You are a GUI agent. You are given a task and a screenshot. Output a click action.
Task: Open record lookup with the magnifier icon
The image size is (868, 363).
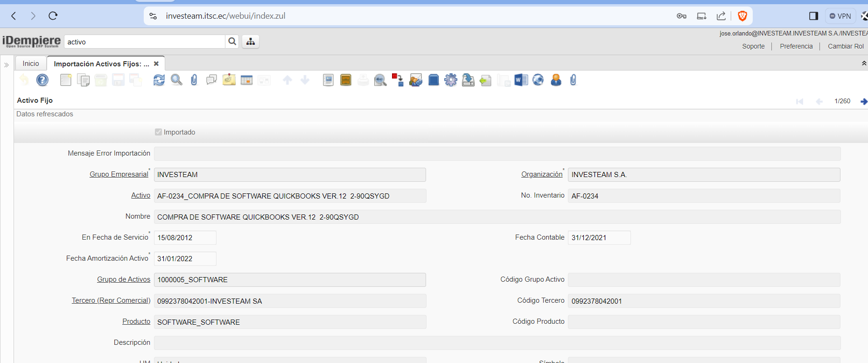176,80
